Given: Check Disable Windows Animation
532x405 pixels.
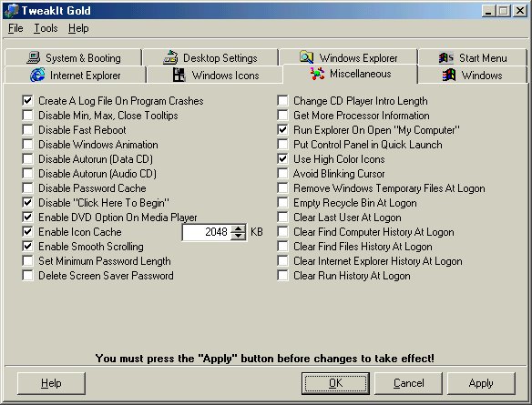Looking at the screenshot, I should click(x=28, y=145).
